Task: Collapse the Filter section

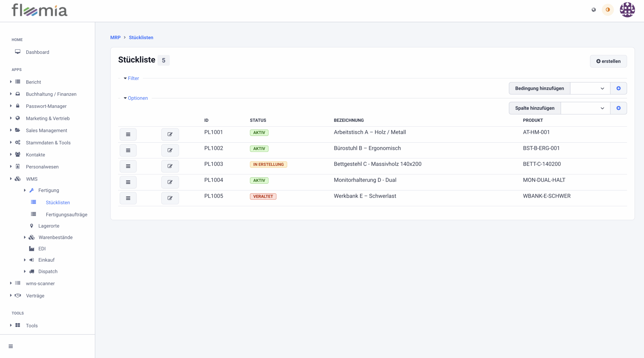Action: (131, 78)
